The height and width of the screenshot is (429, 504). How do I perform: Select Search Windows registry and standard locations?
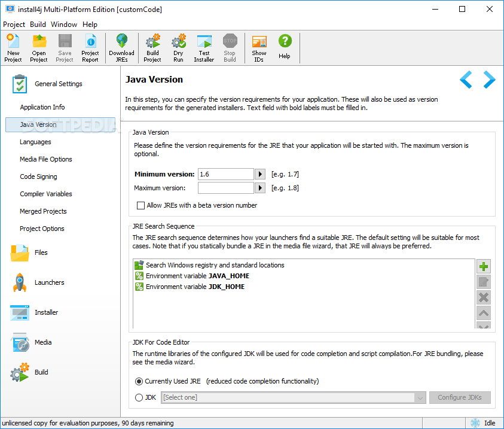[x=210, y=265]
